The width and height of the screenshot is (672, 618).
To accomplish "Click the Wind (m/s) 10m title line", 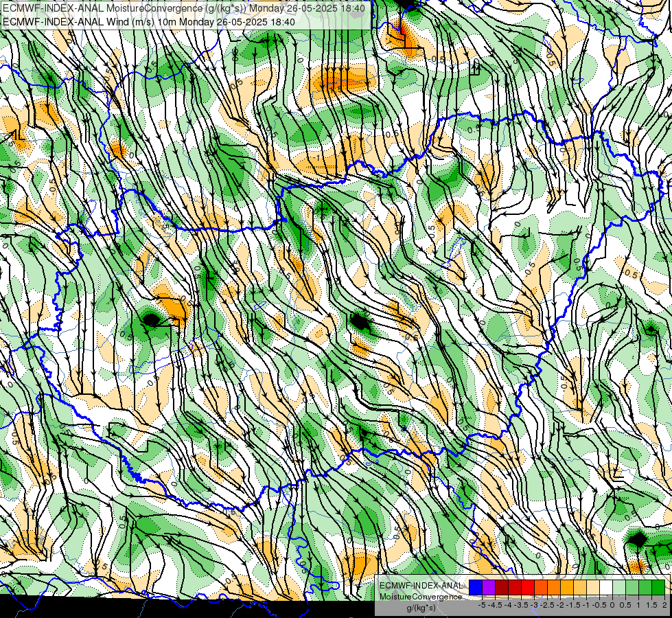I will (149, 21).
